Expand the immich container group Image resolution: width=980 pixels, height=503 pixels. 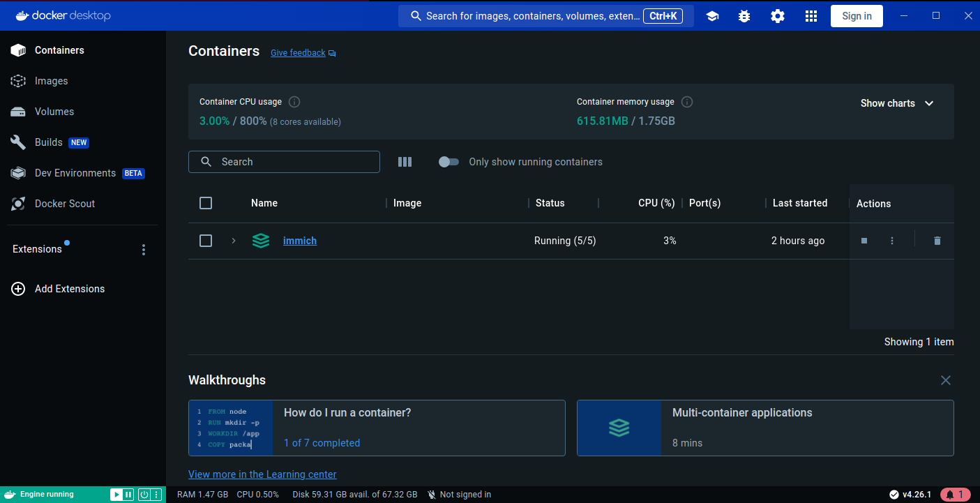tap(233, 240)
